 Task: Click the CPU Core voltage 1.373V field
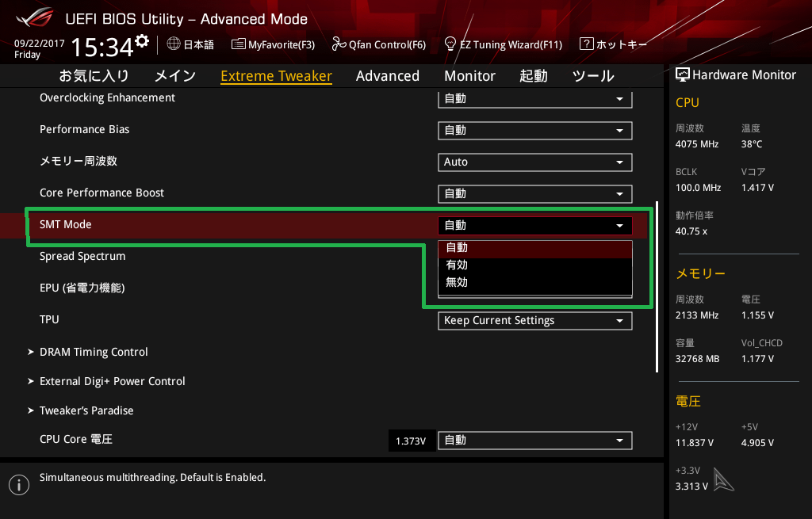[412, 441]
